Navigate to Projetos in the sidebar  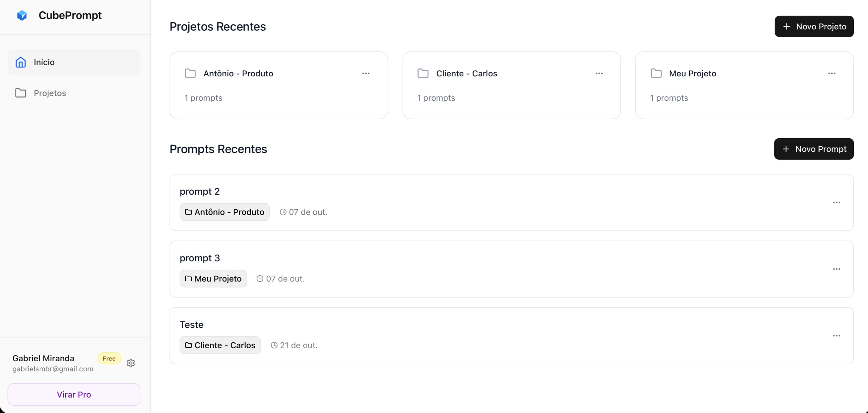[x=49, y=93]
